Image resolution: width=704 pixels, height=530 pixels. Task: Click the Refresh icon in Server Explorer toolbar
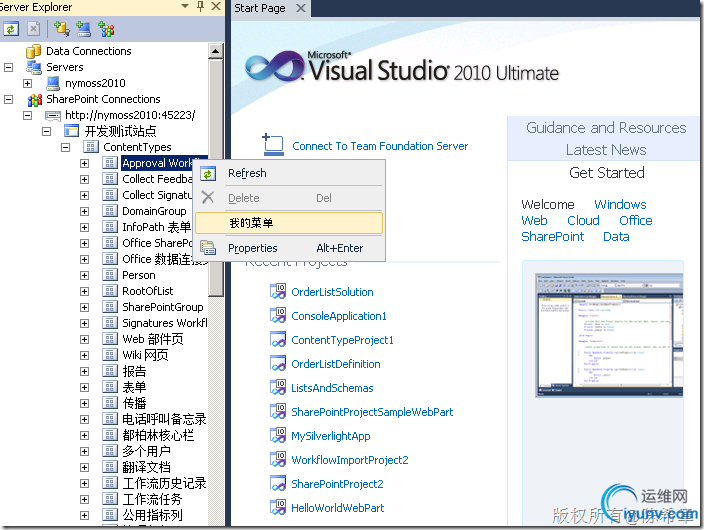pyautogui.click(x=11, y=29)
